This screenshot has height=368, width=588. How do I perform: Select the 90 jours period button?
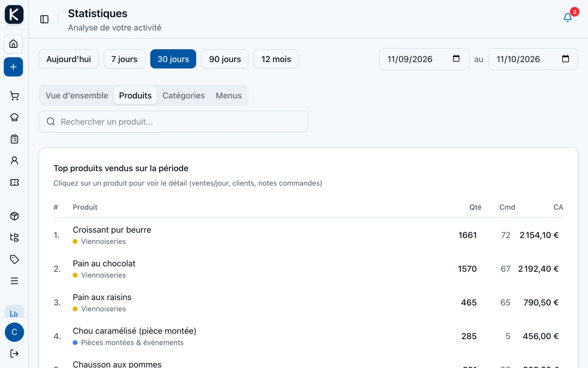click(225, 59)
